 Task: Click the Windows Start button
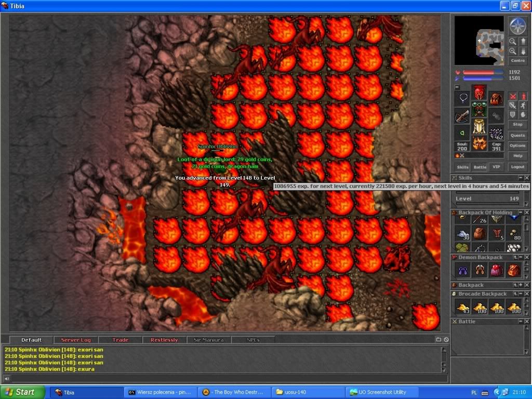pos(22,392)
